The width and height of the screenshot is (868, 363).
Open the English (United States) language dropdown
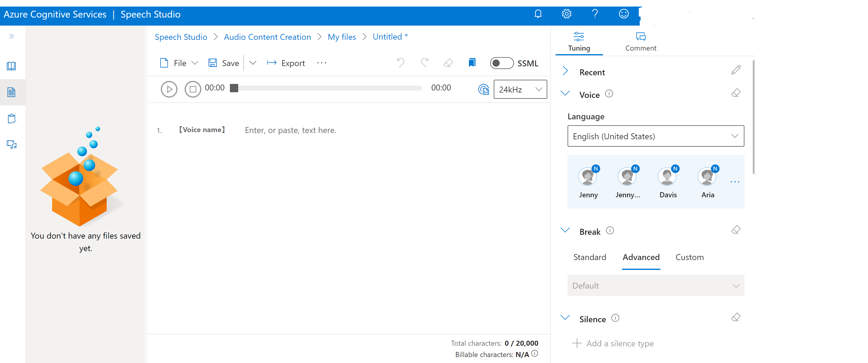coord(655,136)
